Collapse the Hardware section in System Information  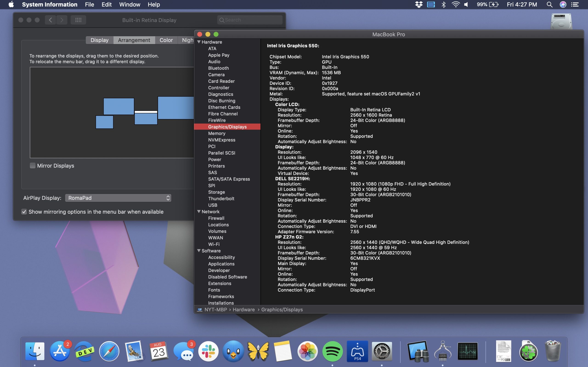199,42
